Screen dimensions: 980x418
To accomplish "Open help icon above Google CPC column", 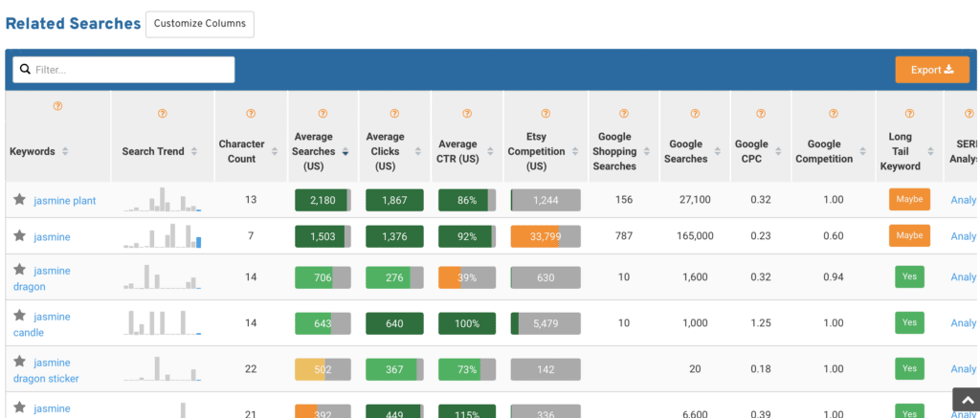I will click(x=761, y=114).
